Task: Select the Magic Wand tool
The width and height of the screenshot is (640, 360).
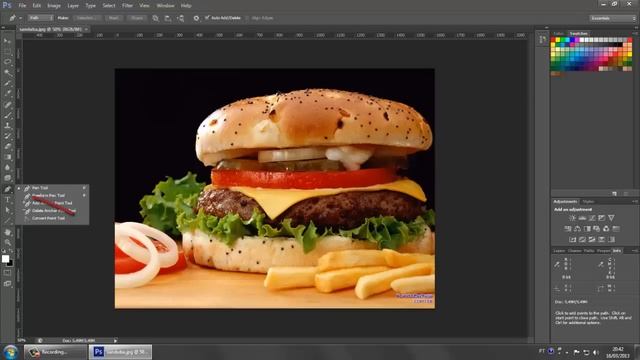Action: click(7, 73)
